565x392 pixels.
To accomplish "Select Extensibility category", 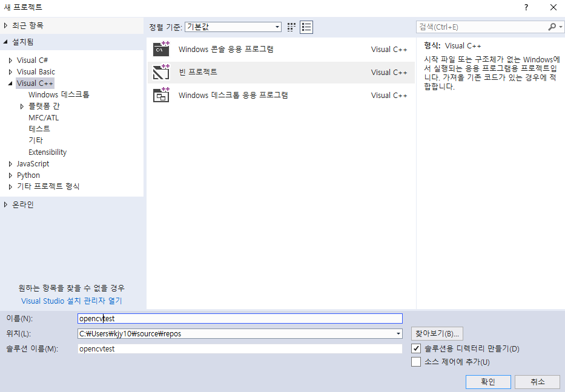I will pyautogui.click(x=48, y=152).
